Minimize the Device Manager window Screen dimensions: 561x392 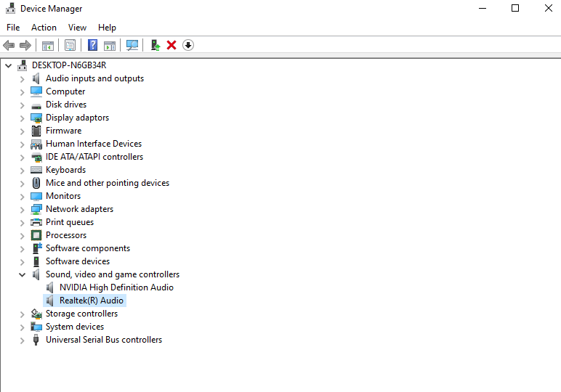click(x=483, y=8)
